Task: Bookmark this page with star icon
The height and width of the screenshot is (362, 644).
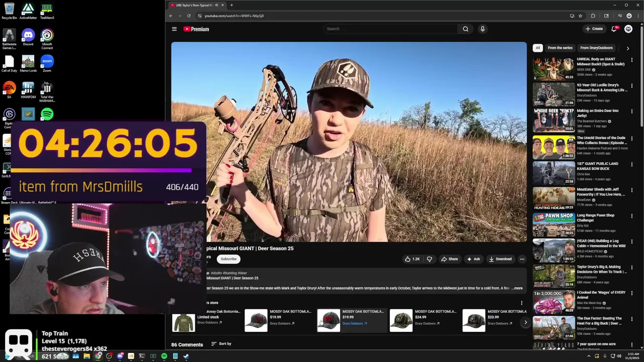Action: click(x=580, y=16)
